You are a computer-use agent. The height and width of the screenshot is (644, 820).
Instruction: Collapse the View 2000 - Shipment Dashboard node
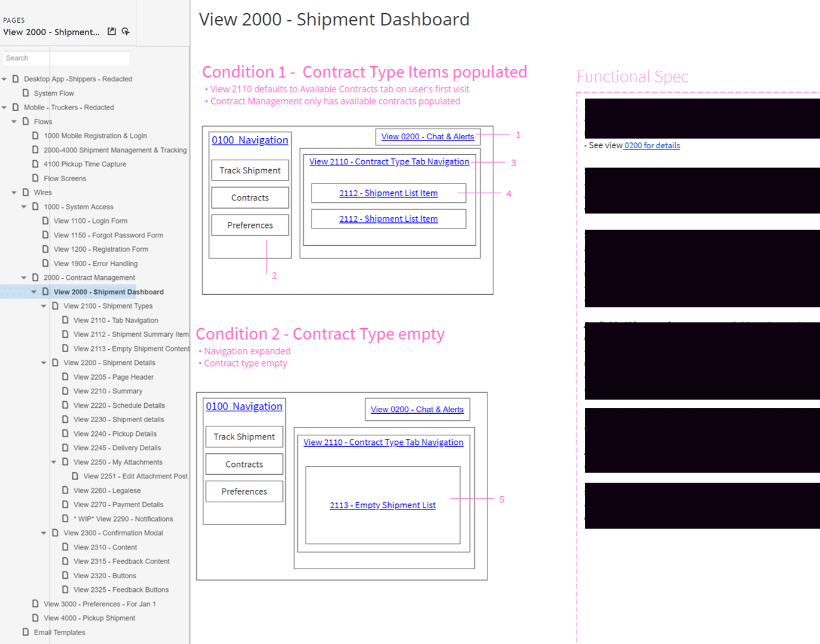coord(34,292)
